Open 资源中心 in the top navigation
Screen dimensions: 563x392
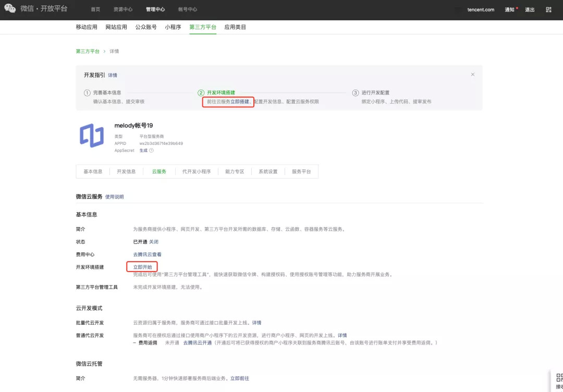(x=123, y=10)
